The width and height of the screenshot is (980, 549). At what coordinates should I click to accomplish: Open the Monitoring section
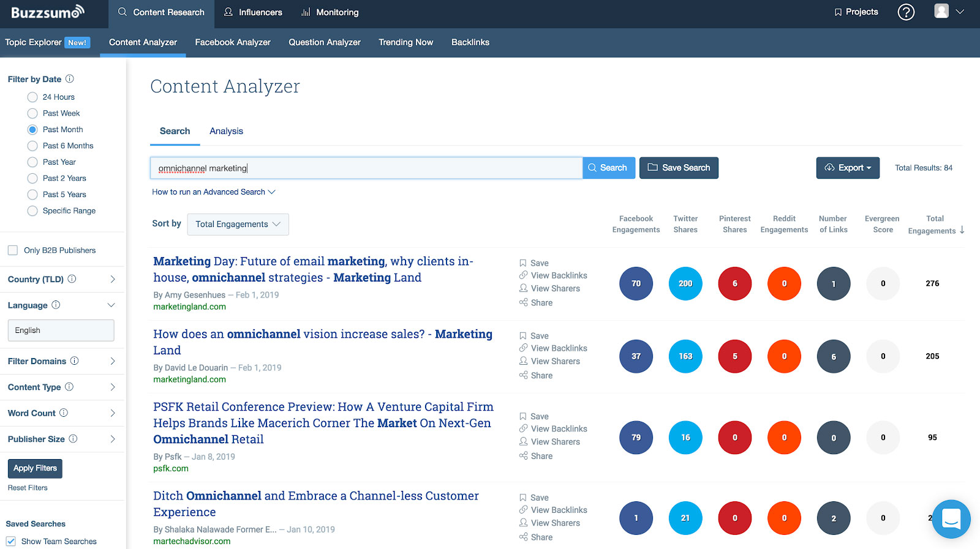pos(330,12)
